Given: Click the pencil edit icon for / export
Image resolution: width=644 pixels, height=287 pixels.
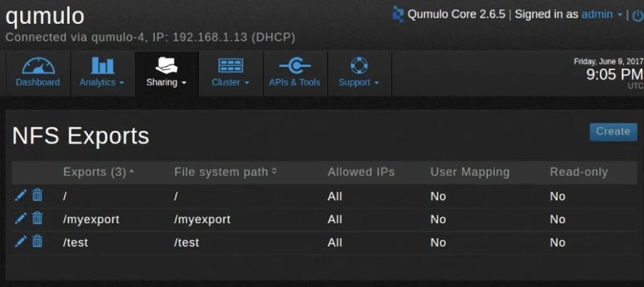Looking at the screenshot, I should [21, 196].
